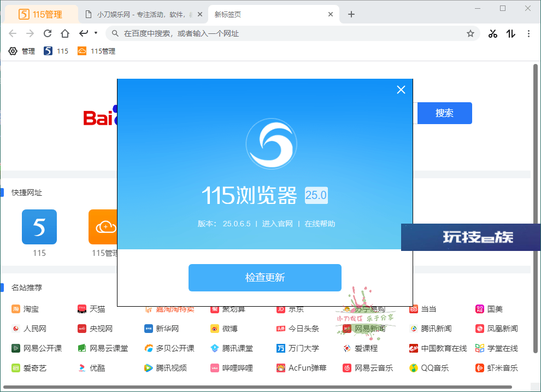The width and height of the screenshot is (541, 392).
Task: Open the 进入官网 link
Action: coord(278,224)
